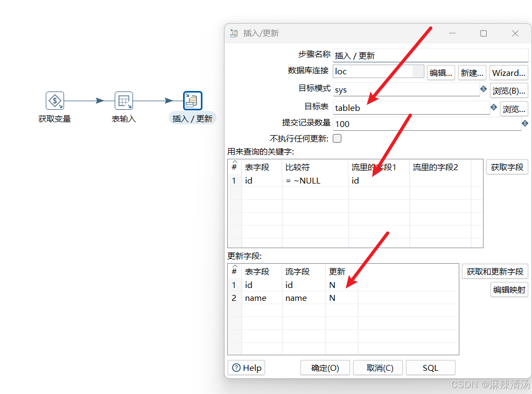Viewport: 532px width, 394px height.
Task: Click the 编辑映射 button
Action: [509, 290]
